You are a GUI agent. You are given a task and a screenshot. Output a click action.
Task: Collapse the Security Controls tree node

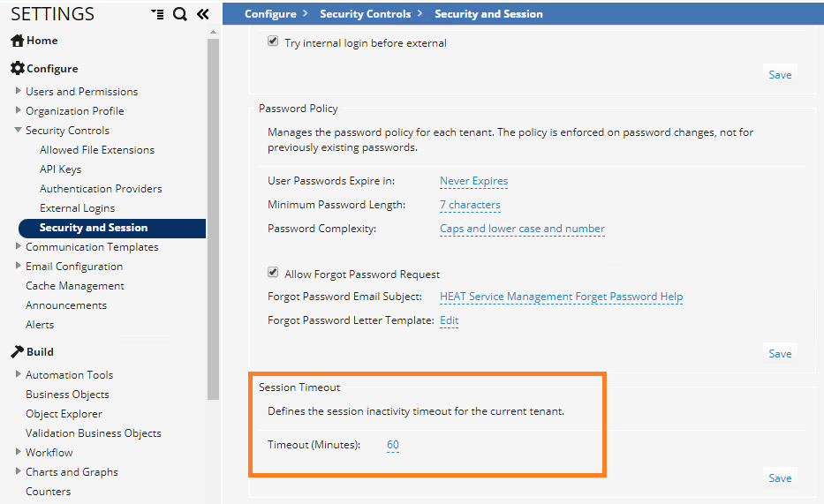tap(19, 130)
